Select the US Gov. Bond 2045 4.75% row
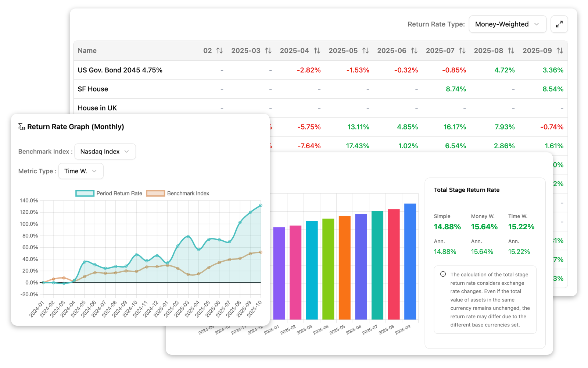 [x=320, y=70]
